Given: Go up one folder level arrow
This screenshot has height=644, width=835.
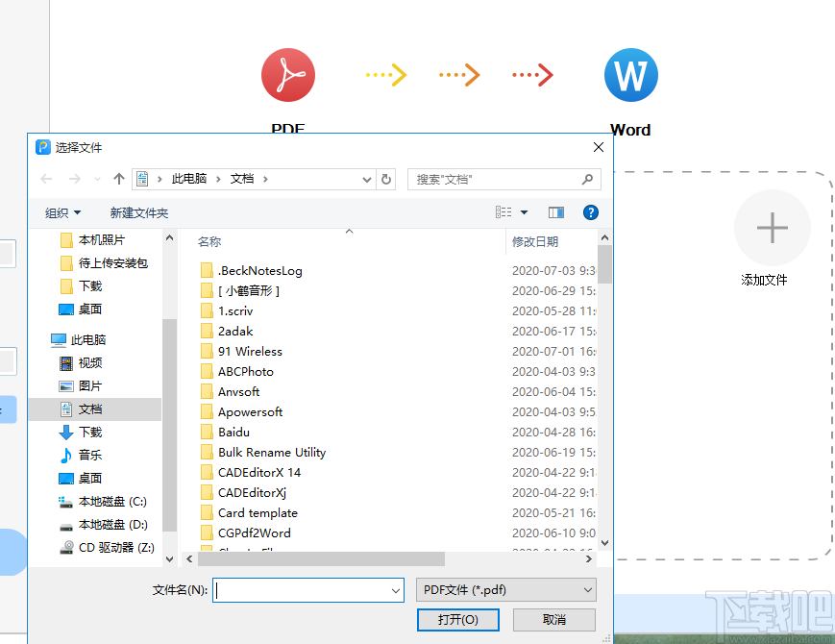Looking at the screenshot, I should (119, 179).
